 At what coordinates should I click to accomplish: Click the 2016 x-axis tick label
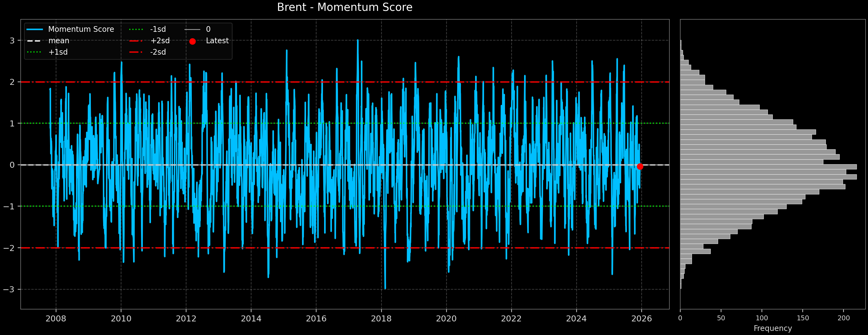point(316,318)
